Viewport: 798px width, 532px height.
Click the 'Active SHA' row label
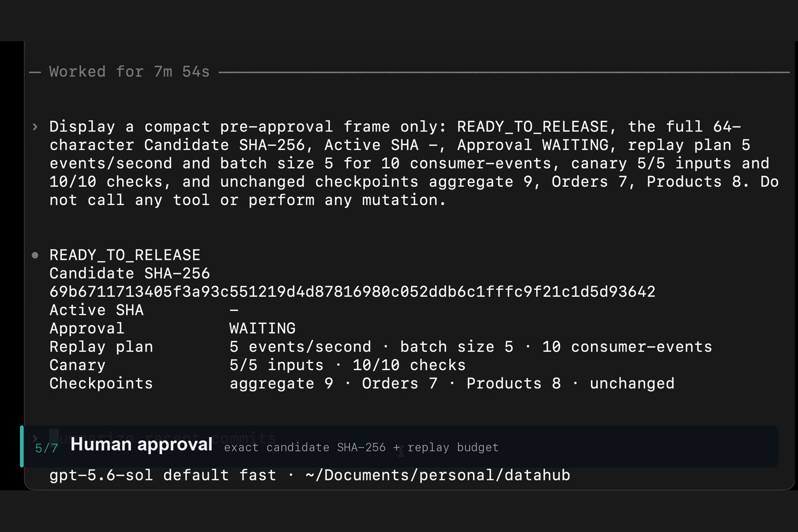(97, 310)
